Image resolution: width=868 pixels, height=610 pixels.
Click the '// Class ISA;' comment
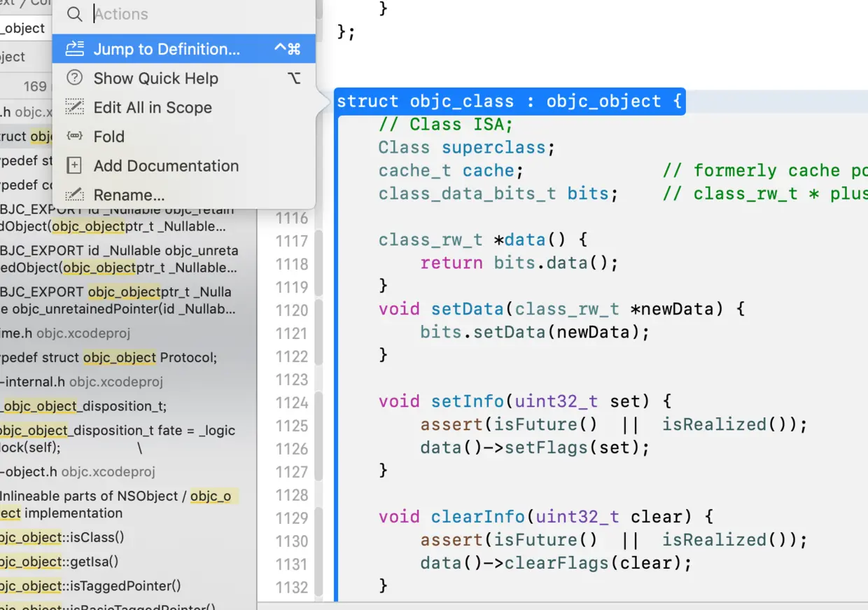pos(446,125)
